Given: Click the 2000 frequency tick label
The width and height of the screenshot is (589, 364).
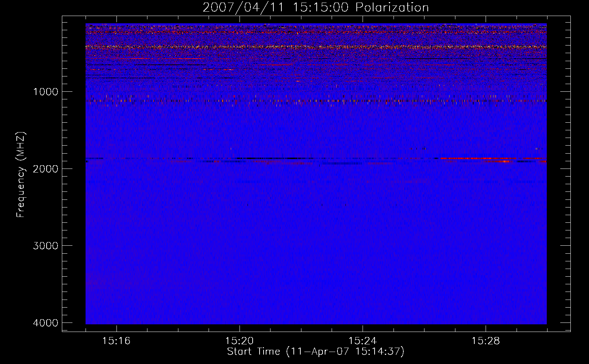Looking at the screenshot, I should [46, 169].
